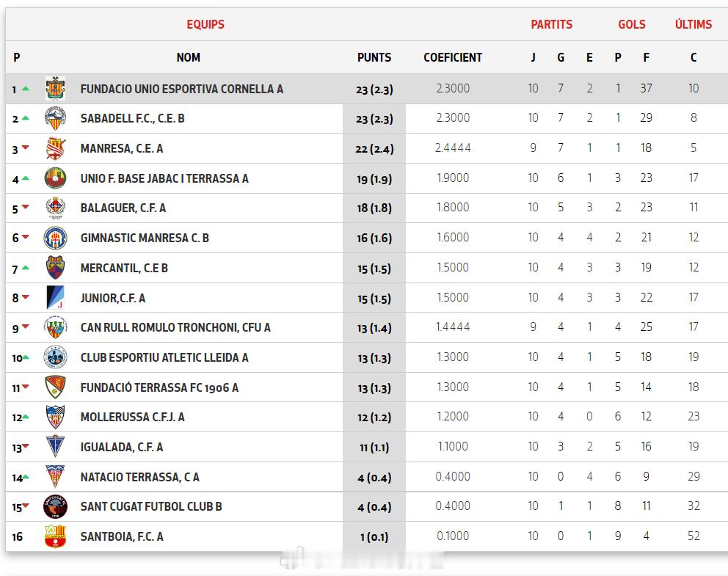Click the Mercantil, C.E B crest
Image resolution: width=728 pixels, height=576 pixels.
click(55, 268)
